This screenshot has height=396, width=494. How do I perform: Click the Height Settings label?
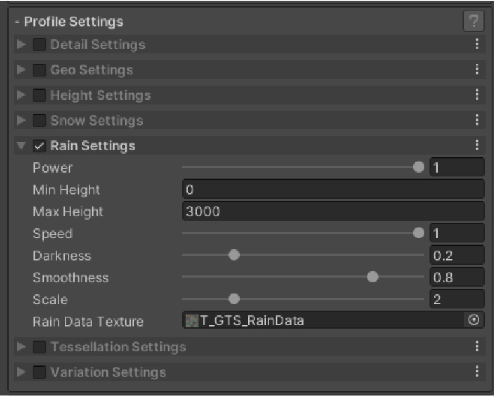click(100, 95)
